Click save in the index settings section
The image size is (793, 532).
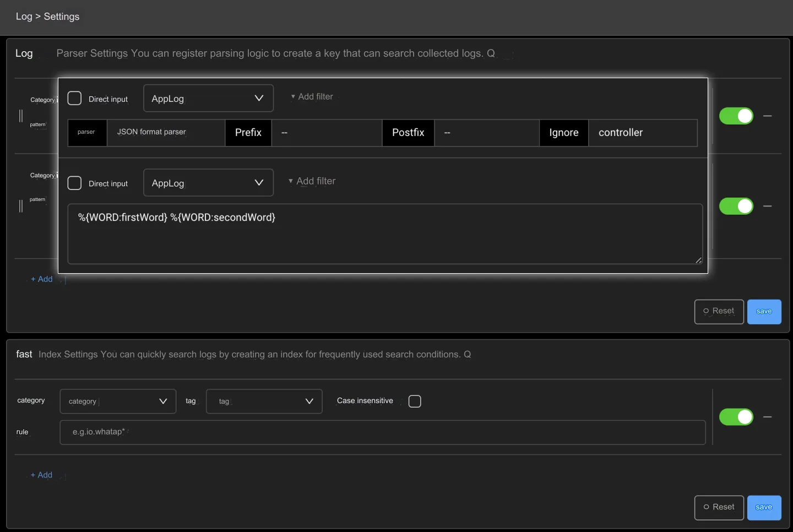(764, 508)
